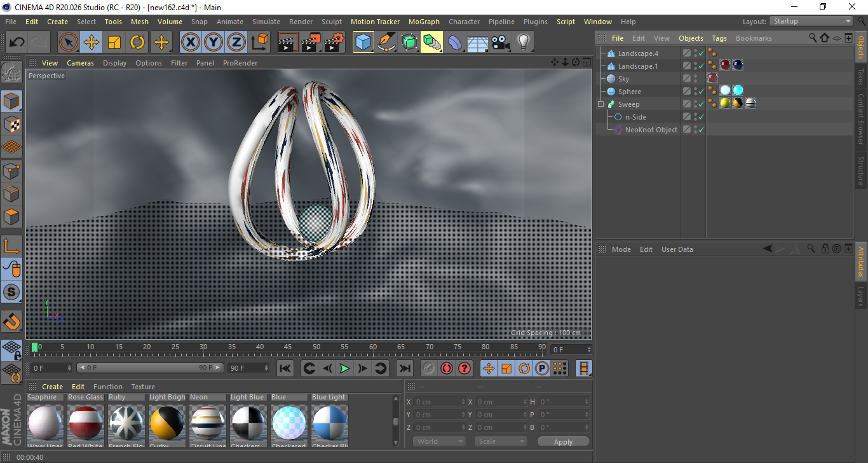Screen dimensions: 868x463
Task: Toggle n-Side enabled checkmark
Action: (700, 117)
